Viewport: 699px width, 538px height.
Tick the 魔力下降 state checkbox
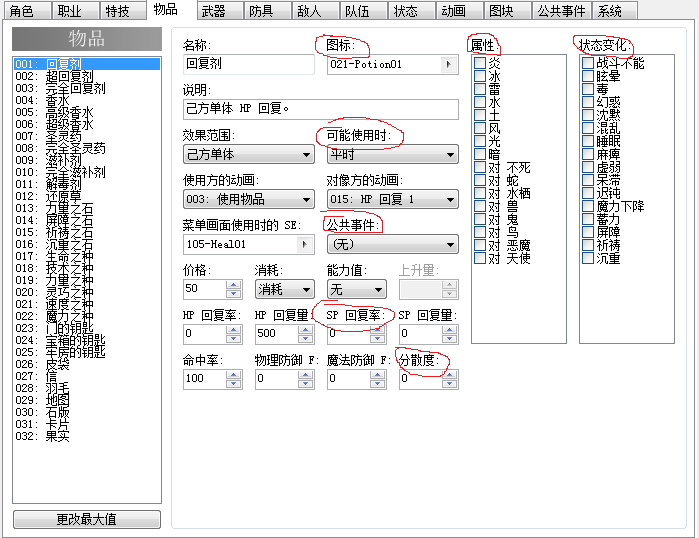click(x=588, y=206)
